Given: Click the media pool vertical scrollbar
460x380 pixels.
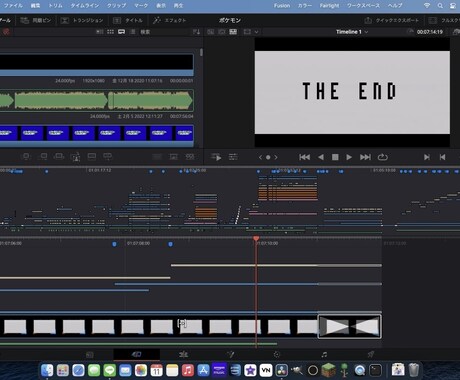Looking at the screenshot, I should point(201,52).
